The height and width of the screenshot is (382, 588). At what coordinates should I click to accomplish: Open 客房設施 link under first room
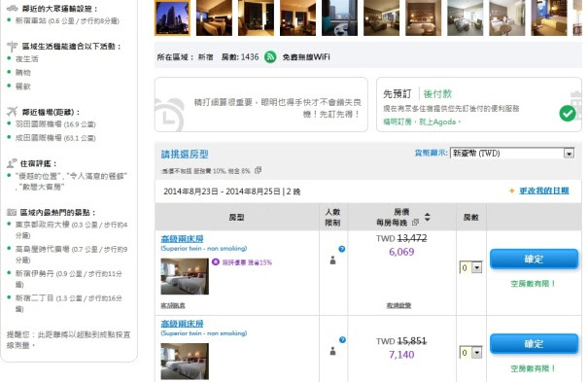(173, 305)
